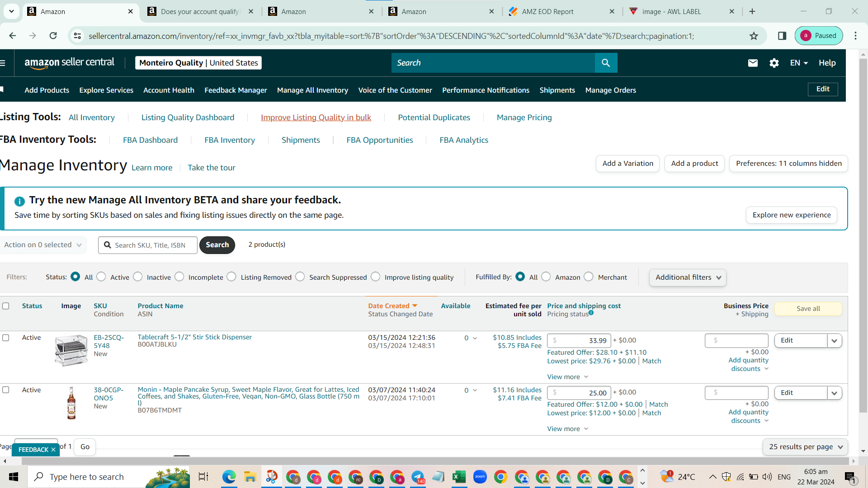Open Telegram from the taskbar
This screenshot has width=868, height=488.
418,477
